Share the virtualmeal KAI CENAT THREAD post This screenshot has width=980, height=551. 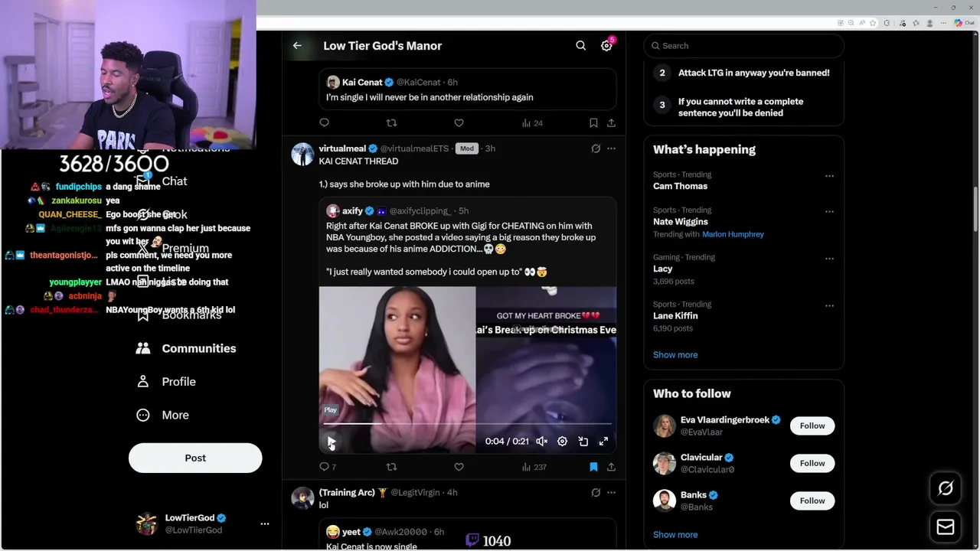click(x=611, y=467)
